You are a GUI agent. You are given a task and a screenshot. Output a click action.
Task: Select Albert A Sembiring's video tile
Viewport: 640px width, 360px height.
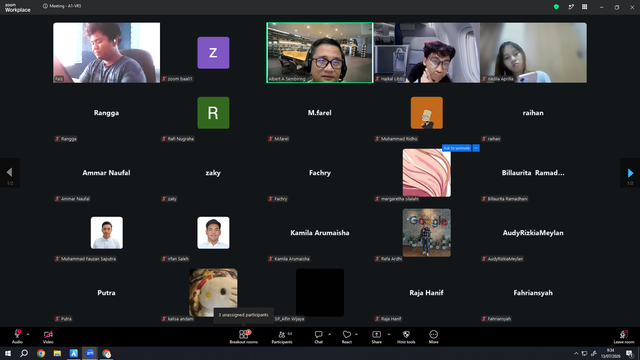tap(320, 53)
